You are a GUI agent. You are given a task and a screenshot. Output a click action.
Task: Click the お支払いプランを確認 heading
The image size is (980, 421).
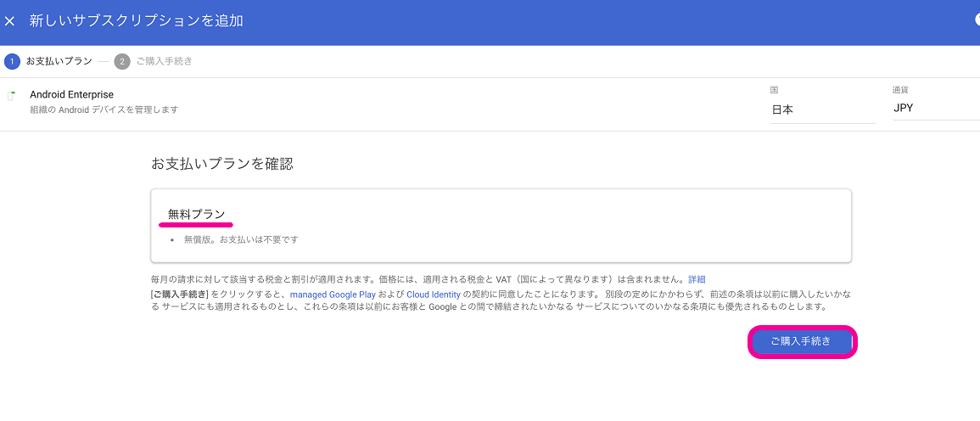point(221,164)
